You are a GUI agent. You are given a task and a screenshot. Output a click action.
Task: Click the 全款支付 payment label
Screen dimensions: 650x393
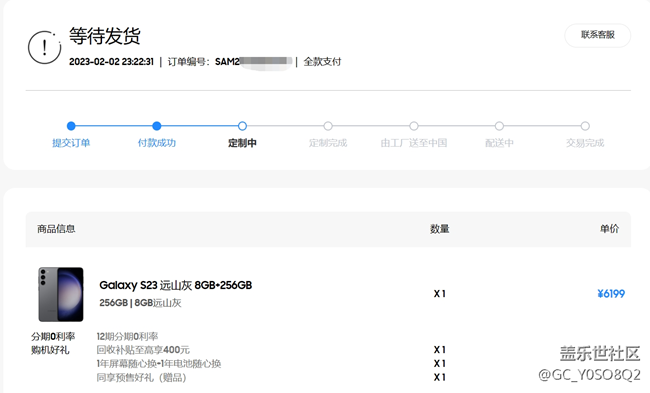coord(323,62)
